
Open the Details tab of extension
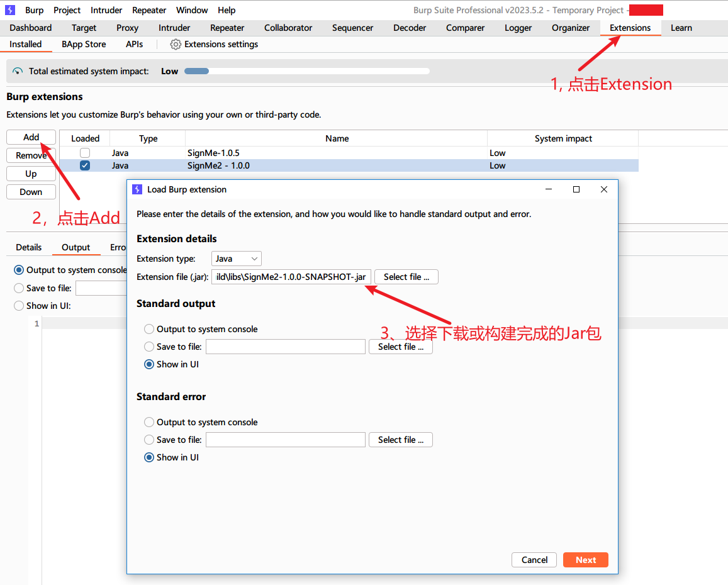coord(29,247)
